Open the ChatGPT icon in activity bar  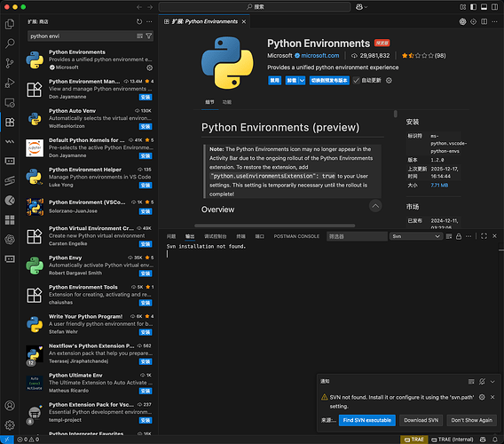pyautogui.click(x=10, y=240)
